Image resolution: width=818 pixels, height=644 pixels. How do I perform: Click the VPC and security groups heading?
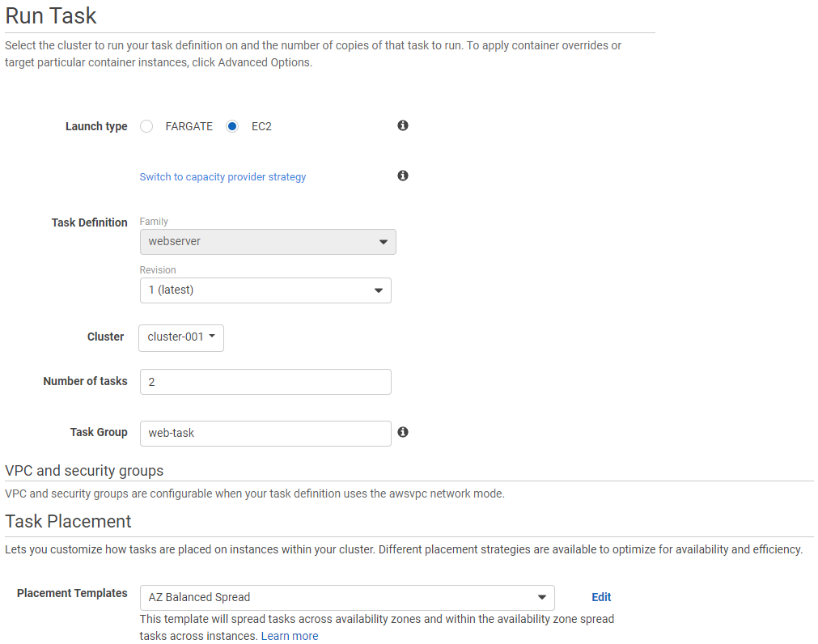pyautogui.click(x=84, y=470)
